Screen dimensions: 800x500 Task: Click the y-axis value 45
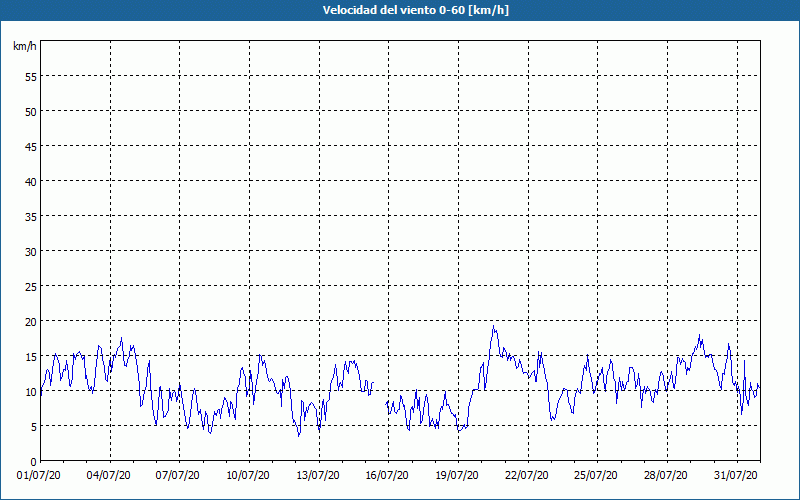(31, 147)
